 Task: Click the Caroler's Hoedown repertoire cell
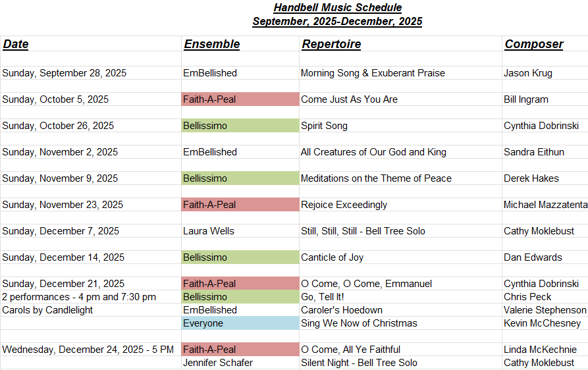point(400,310)
